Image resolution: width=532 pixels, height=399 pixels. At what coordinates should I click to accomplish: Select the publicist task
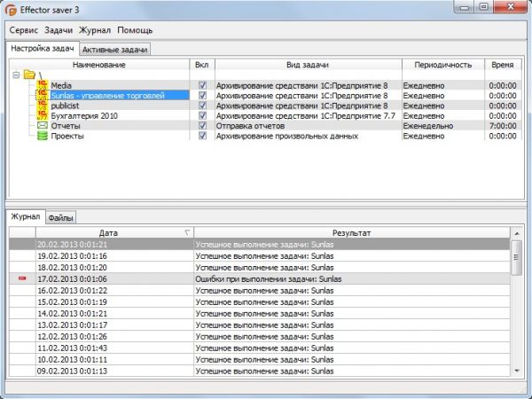coord(65,106)
